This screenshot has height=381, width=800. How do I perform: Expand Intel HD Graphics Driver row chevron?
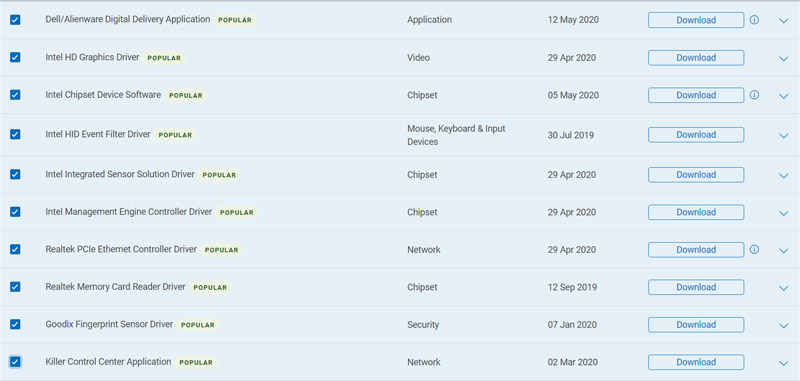(784, 59)
